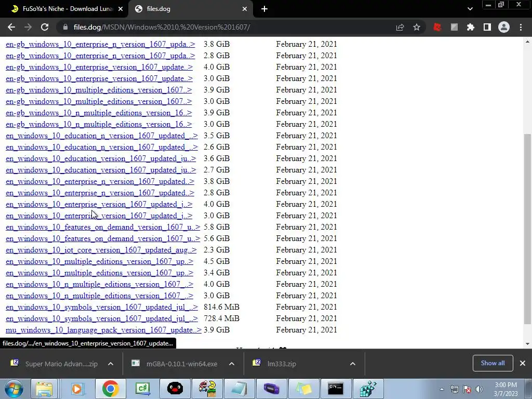
Task: Open Lunar Magic Mario icon in taskbar
Action: pos(207,389)
